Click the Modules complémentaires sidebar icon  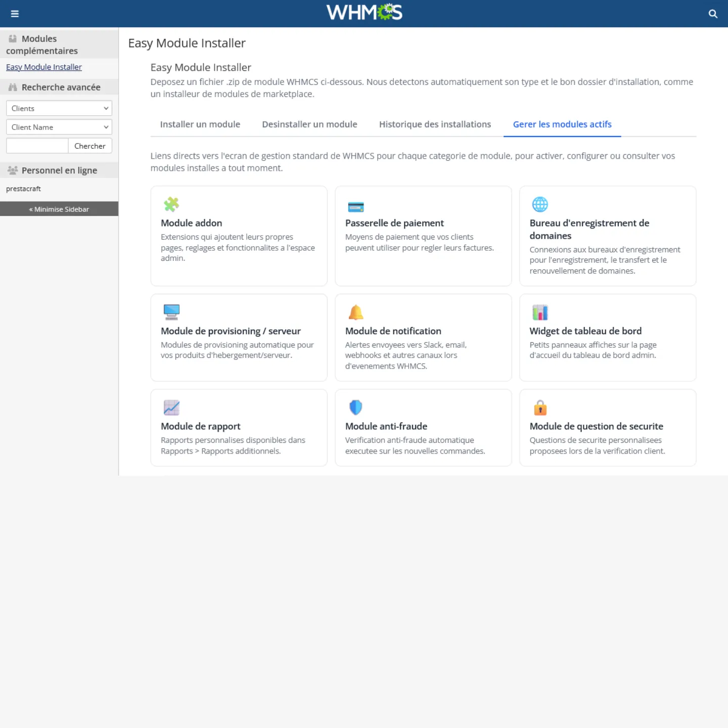click(x=13, y=38)
